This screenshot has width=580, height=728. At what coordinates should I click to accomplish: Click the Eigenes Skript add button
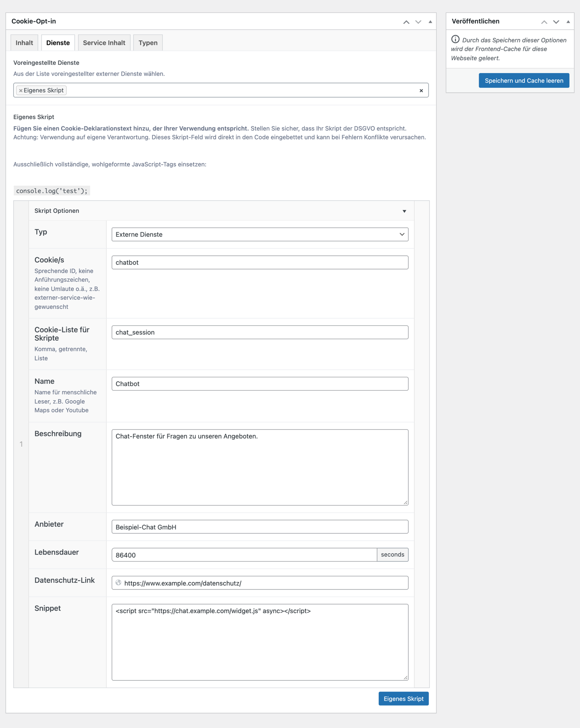click(x=404, y=699)
